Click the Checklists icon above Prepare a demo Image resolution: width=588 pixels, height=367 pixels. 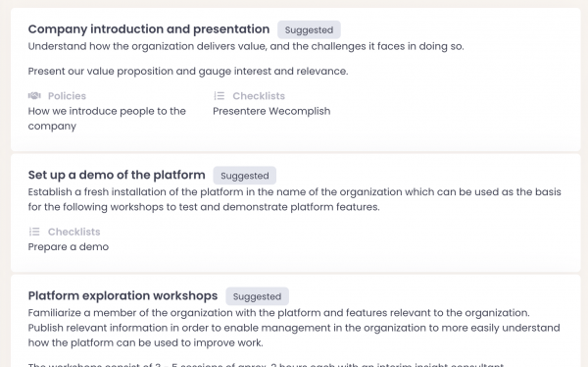coord(34,232)
